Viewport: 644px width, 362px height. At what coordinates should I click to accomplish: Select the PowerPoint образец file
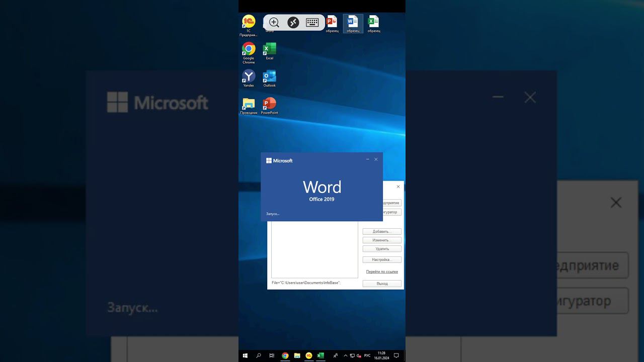[332, 24]
